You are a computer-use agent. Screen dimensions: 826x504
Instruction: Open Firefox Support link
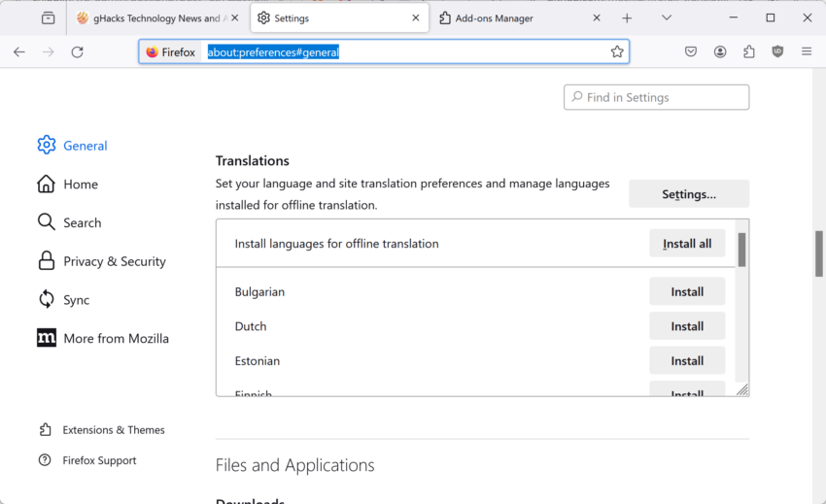[x=87, y=460]
